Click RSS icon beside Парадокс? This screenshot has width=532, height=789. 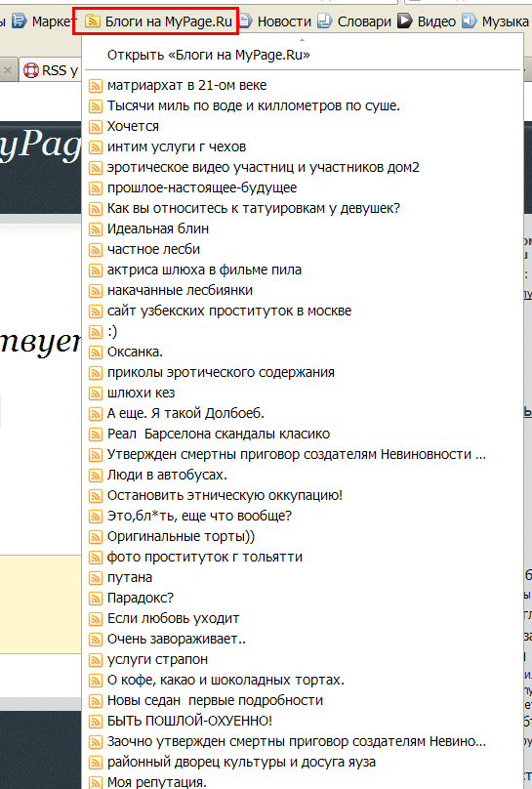pyautogui.click(x=96, y=599)
